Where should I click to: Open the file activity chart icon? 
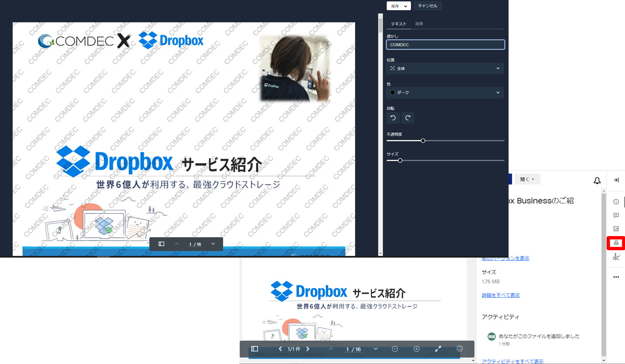616,229
